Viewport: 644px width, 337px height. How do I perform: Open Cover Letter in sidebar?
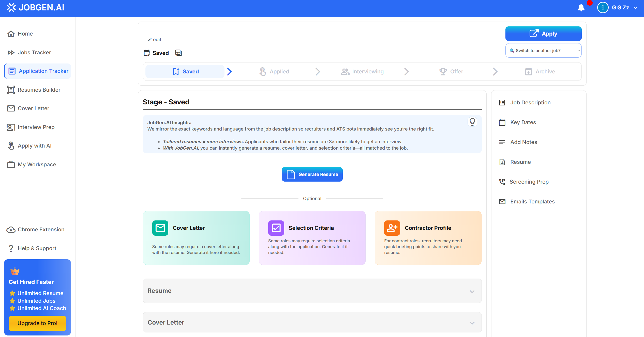(28, 108)
